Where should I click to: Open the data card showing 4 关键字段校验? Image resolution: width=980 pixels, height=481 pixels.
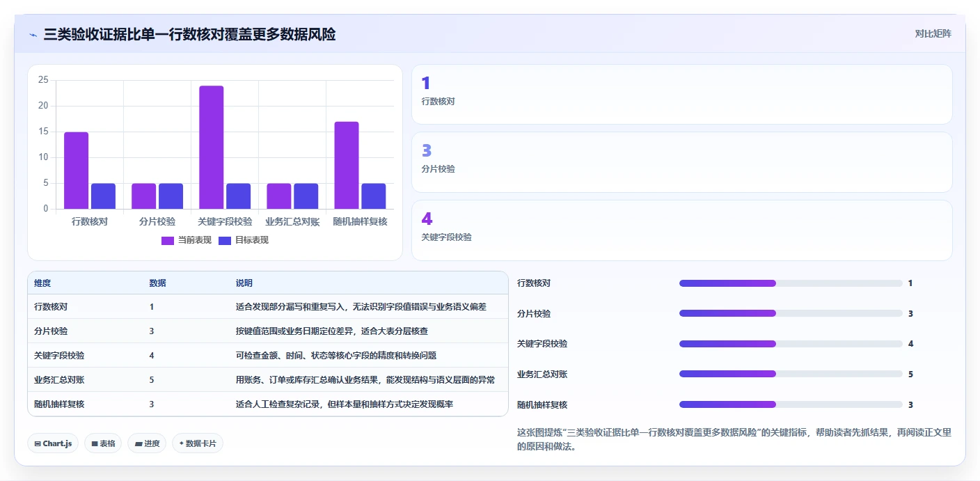681,230
